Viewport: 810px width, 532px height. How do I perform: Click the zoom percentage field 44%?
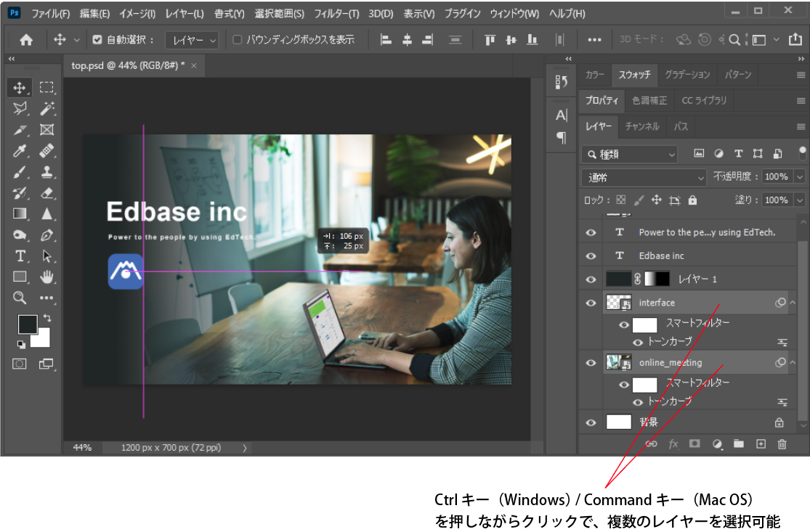[x=82, y=448]
